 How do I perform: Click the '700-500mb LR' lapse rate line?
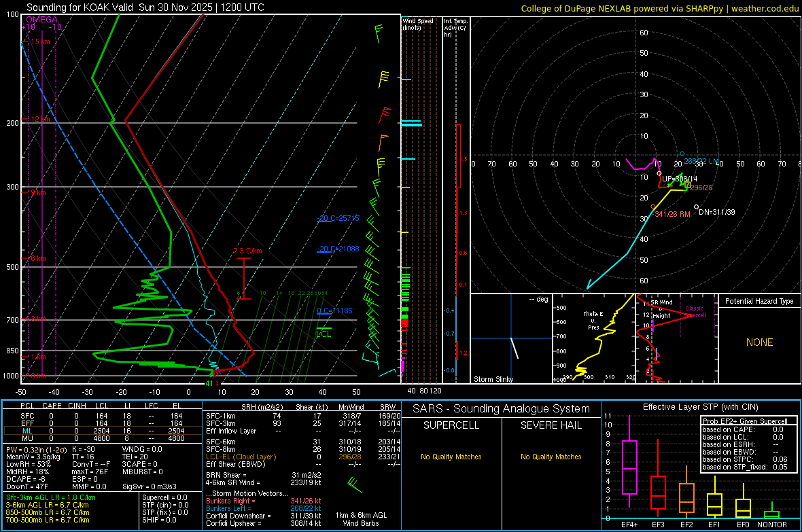[x=48, y=520]
